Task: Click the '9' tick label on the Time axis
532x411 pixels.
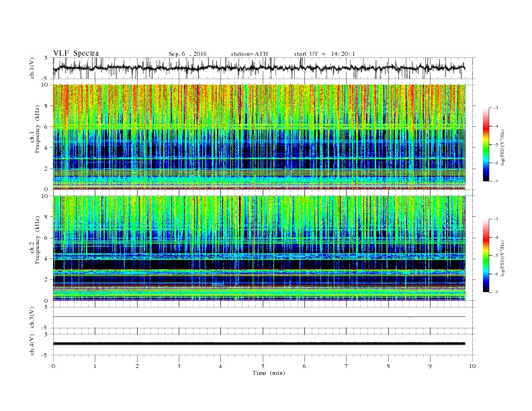Action: click(430, 366)
